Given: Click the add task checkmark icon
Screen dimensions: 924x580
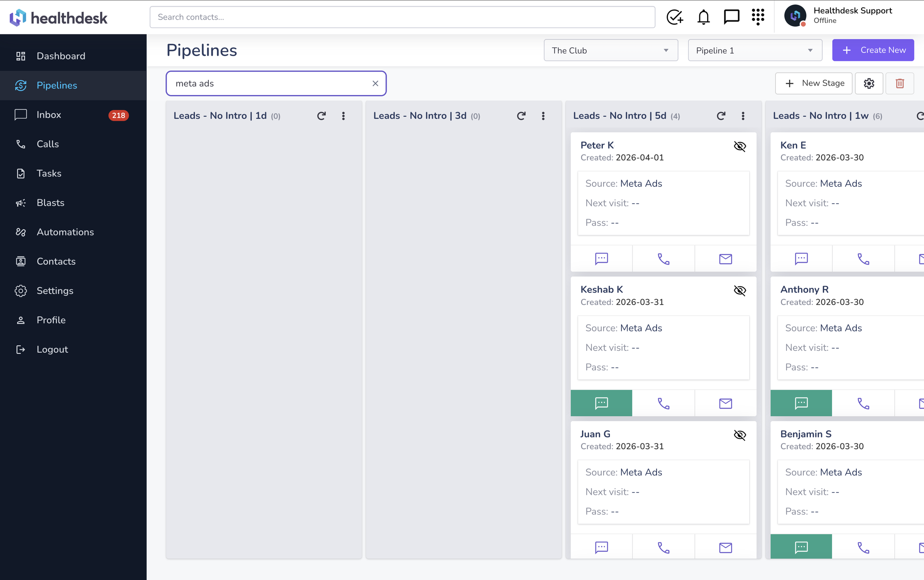Looking at the screenshot, I should [674, 17].
